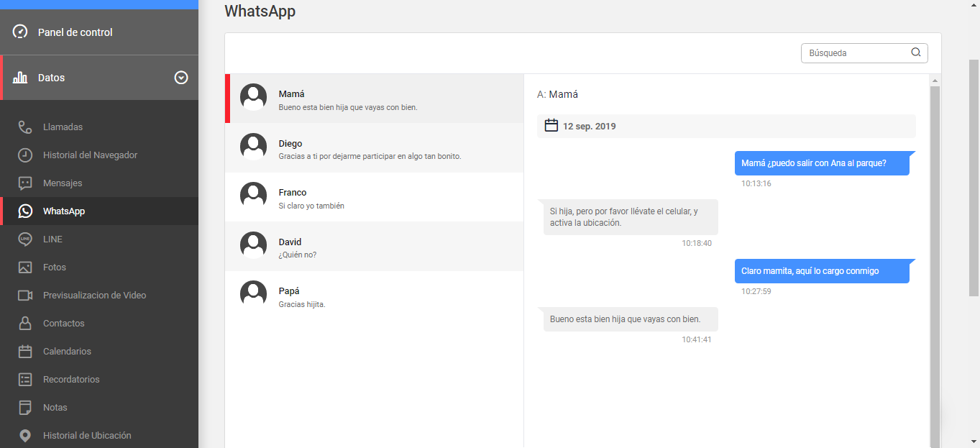The image size is (980, 448).
Task: Click the Datos bar chart icon
Action: [x=20, y=78]
